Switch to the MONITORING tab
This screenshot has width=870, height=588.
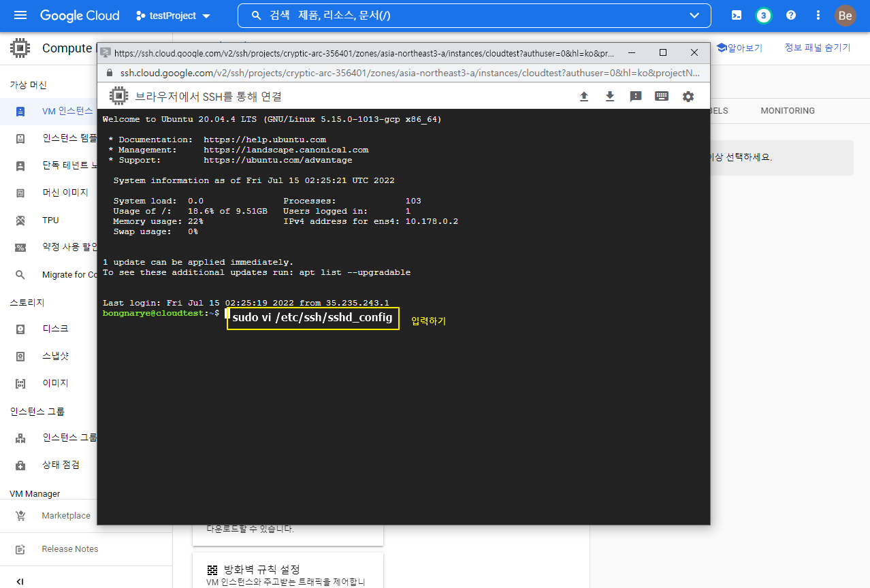(788, 110)
